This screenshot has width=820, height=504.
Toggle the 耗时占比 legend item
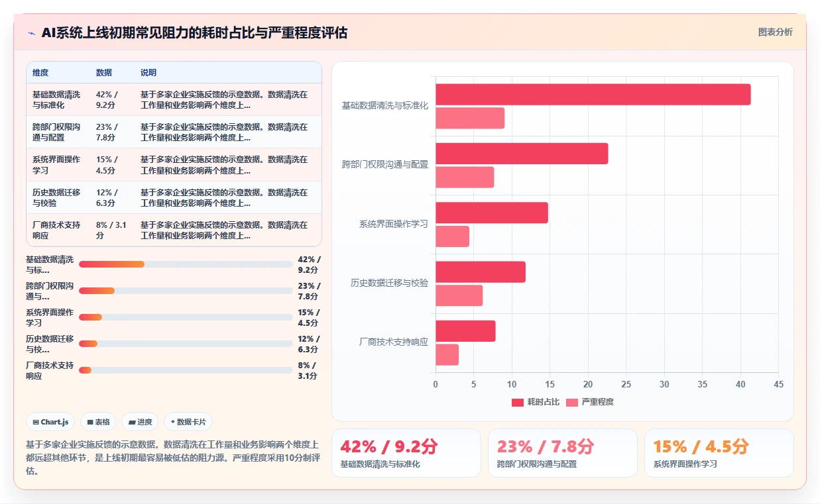536,402
